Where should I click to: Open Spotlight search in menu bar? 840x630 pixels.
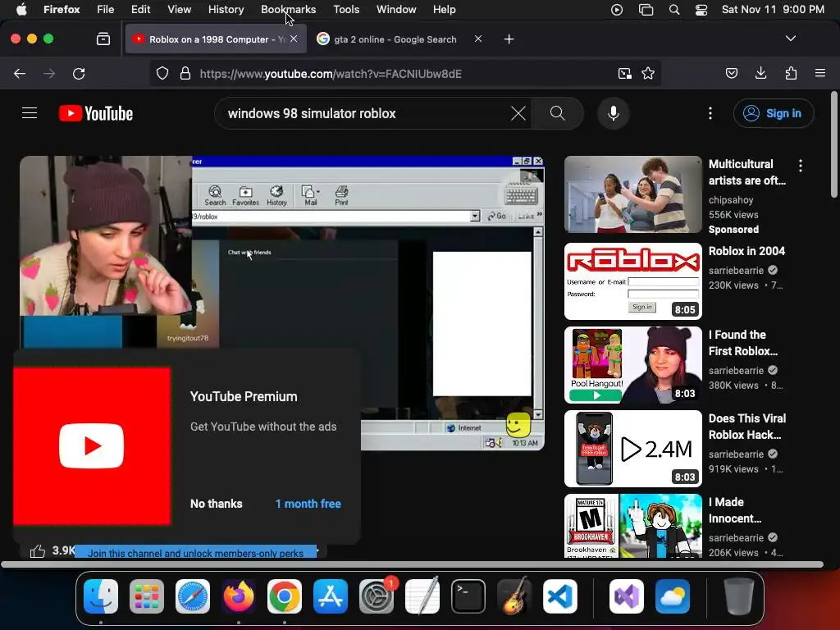(674, 9)
